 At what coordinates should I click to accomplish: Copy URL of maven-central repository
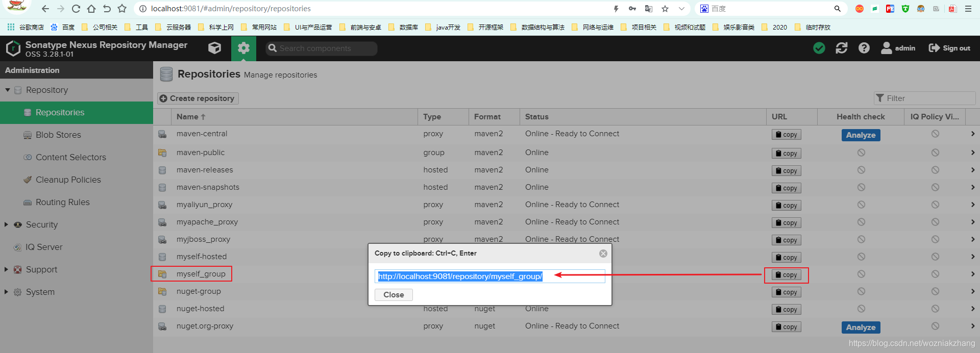tap(786, 135)
